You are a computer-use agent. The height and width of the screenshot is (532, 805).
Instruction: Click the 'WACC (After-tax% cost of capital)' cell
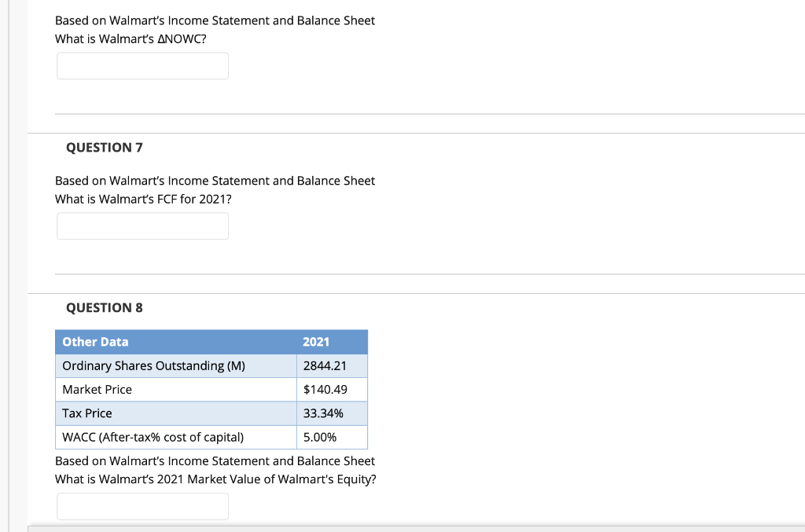point(176,437)
